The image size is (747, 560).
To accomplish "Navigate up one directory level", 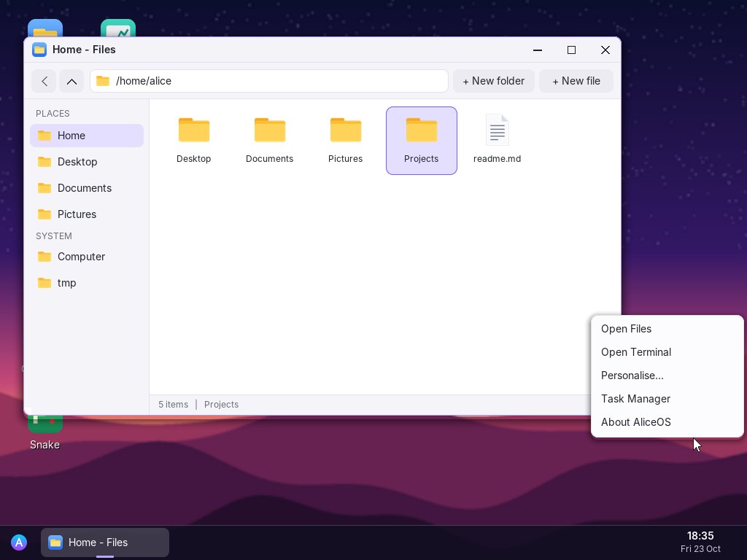I will [71, 81].
